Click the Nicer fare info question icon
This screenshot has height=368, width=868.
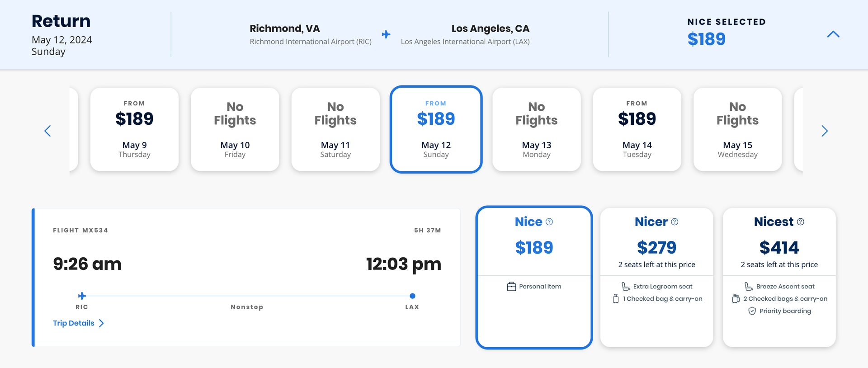pos(675,222)
